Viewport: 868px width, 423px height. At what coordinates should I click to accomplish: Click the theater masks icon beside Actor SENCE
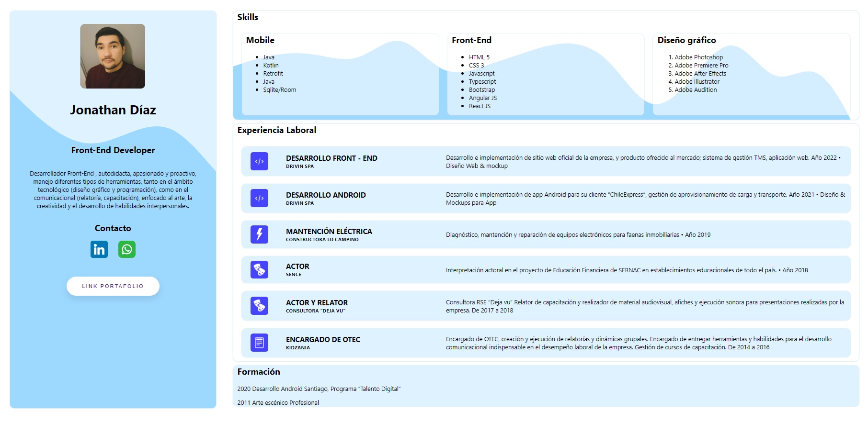point(259,270)
